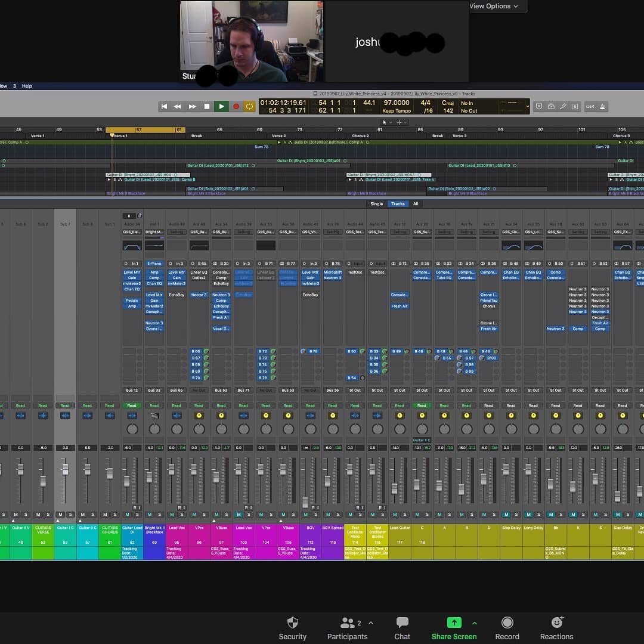
Task: Open the Zoom Participants panel
Action: (x=347, y=628)
